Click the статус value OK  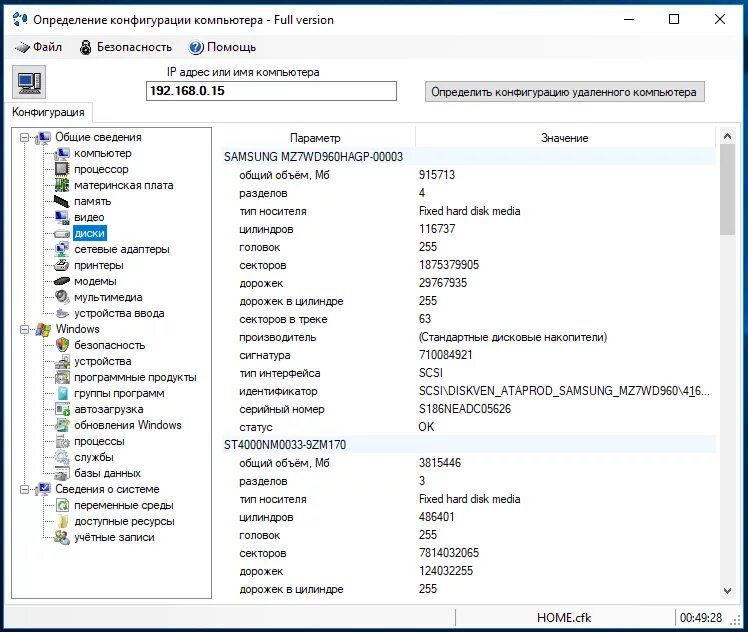(x=426, y=427)
